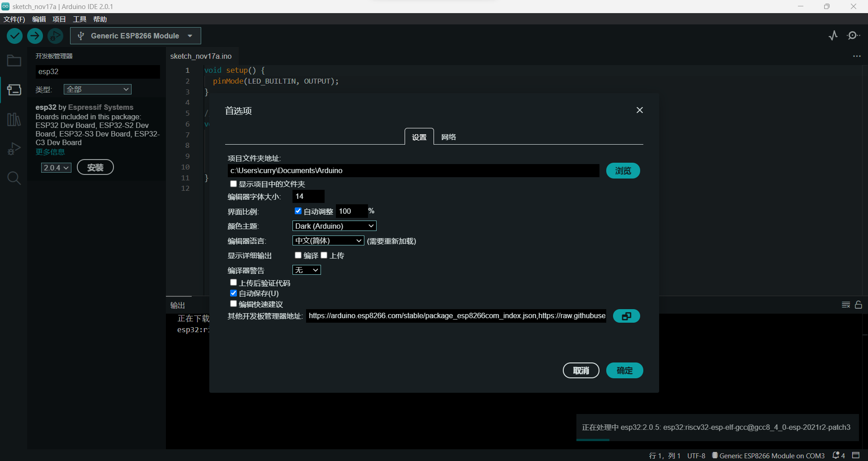
Task: Uncheck 自动调整 interface scale checkbox
Action: pos(298,211)
